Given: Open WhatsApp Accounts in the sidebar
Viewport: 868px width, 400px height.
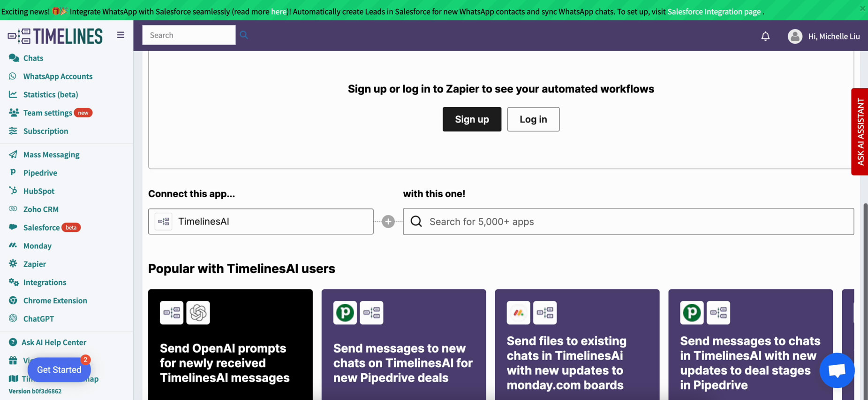Looking at the screenshot, I should point(58,77).
